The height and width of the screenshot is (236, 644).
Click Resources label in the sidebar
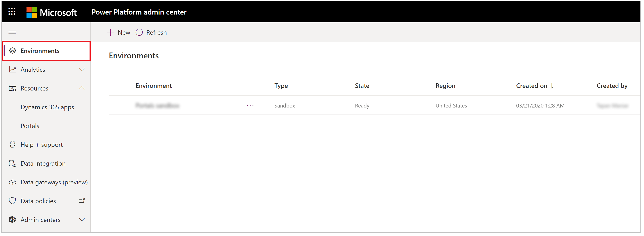tap(34, 88)
